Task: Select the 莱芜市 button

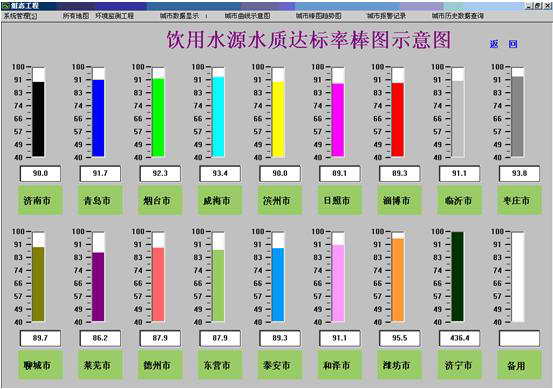Action: coord(100,365)
